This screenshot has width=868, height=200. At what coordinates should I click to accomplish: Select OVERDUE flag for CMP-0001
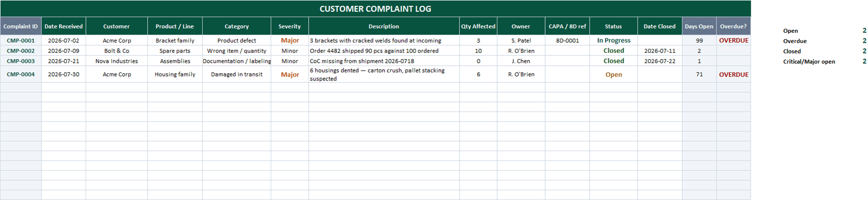coord(733,41)
